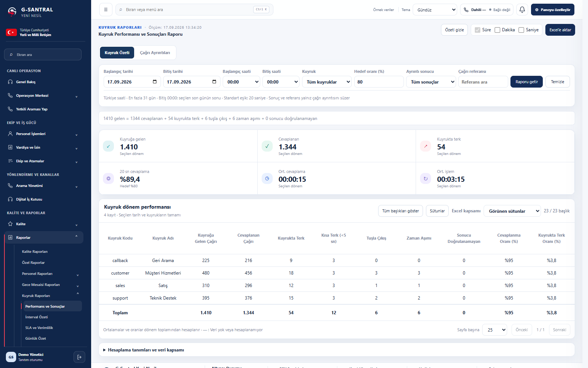This screenshot has height=368, width=588.
Task: Click the Genel Bakış headset icon
Action: (10, 82)
